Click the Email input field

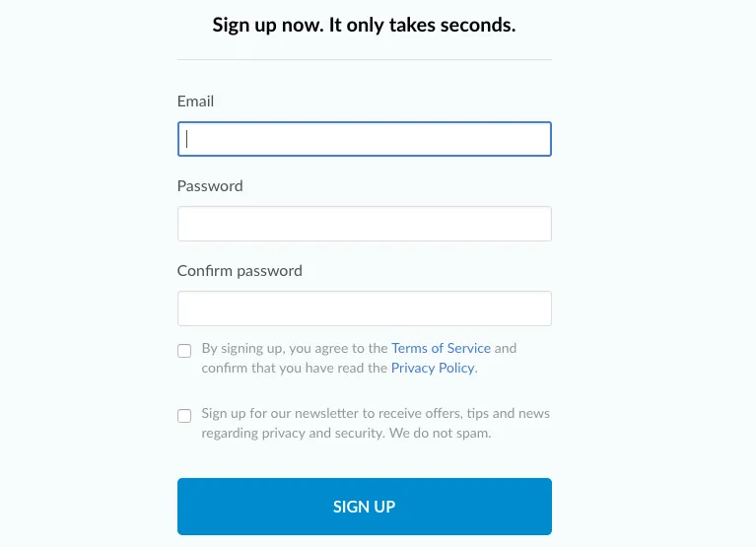coord(365,139)
